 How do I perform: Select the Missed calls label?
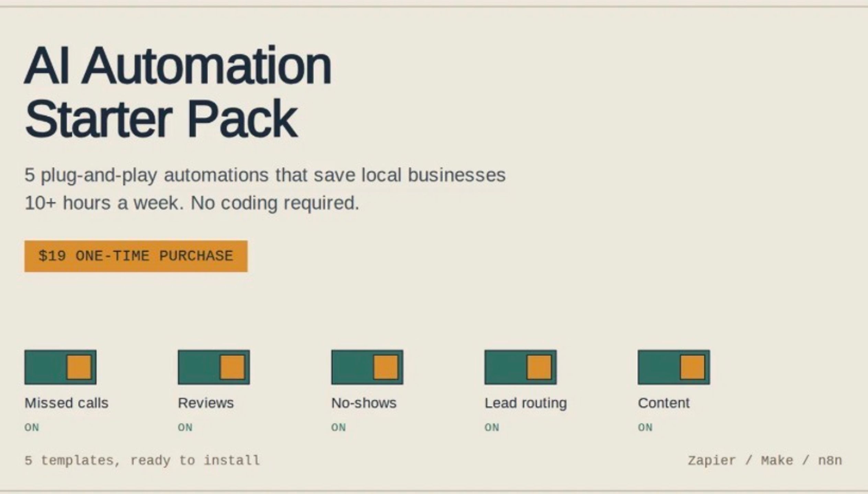[66, 403]
